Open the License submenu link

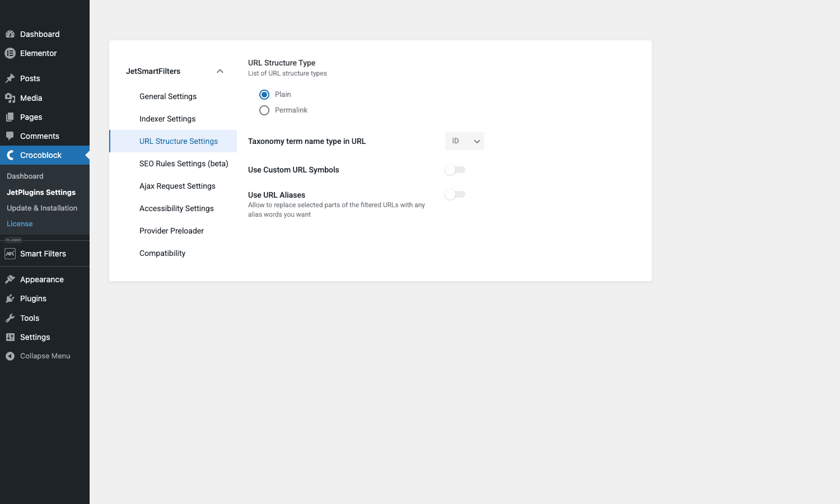tap(20, 223)
